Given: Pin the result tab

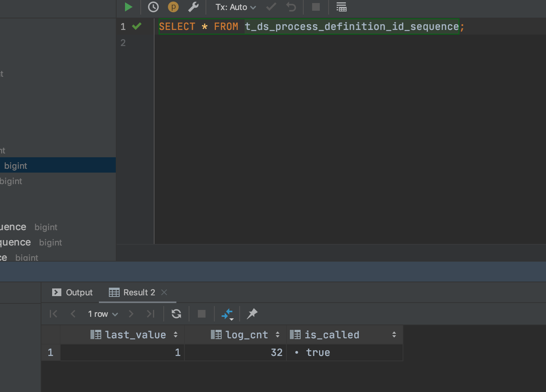Looking at the screenshot, I should click(x=252, y=314).
